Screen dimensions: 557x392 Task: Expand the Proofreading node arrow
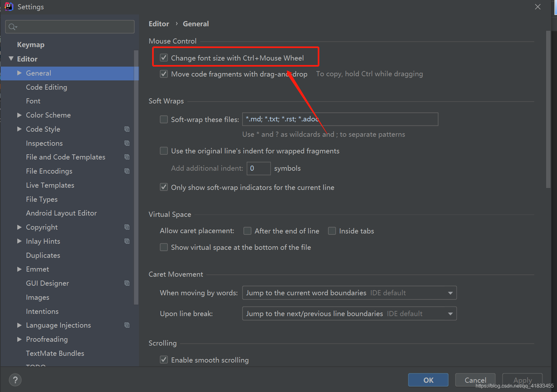click(19, 339)
